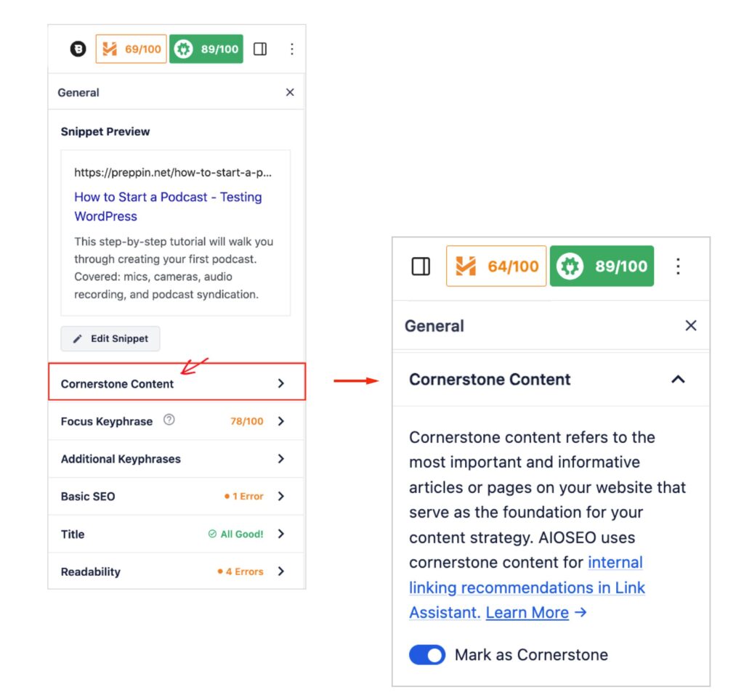The height and width of the screenshot is (700, 744).
Task: Close the General panel on the right
Action: (691, 326)
